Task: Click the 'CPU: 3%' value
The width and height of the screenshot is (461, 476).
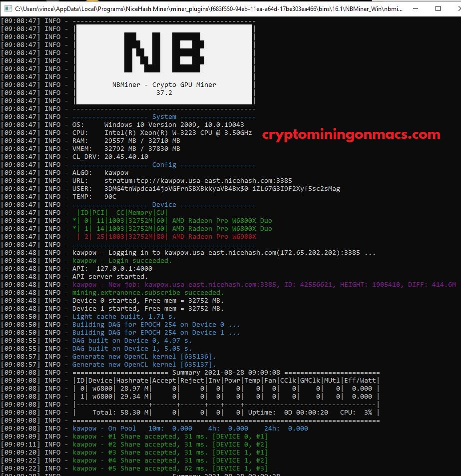Action: coord(356,412)
